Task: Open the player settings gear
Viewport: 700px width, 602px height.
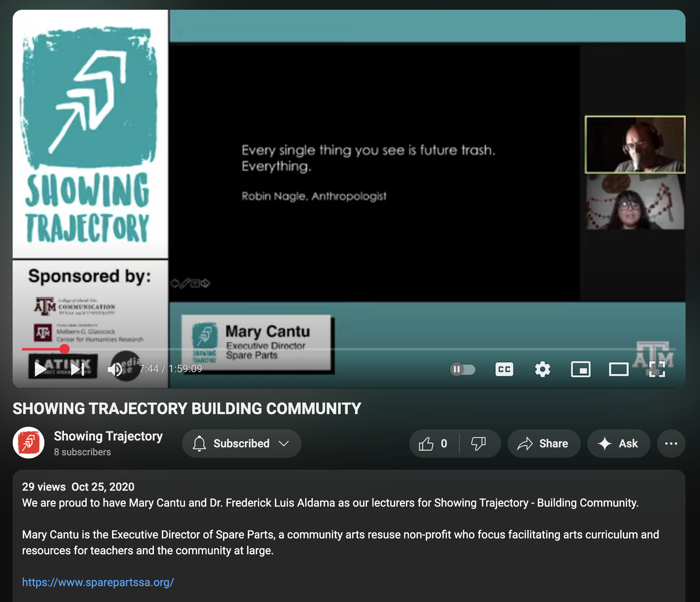Action: (x=543, y=369)
